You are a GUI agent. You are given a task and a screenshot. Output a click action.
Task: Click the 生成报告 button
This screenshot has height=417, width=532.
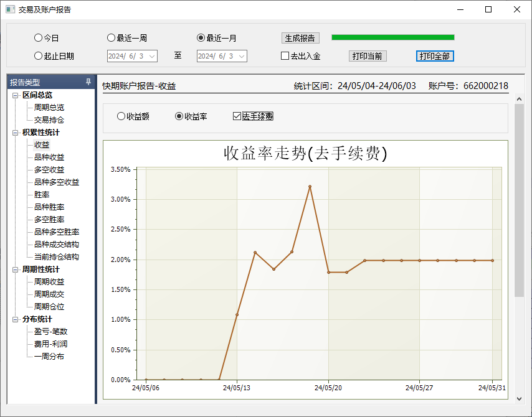(x=301, y=38)
